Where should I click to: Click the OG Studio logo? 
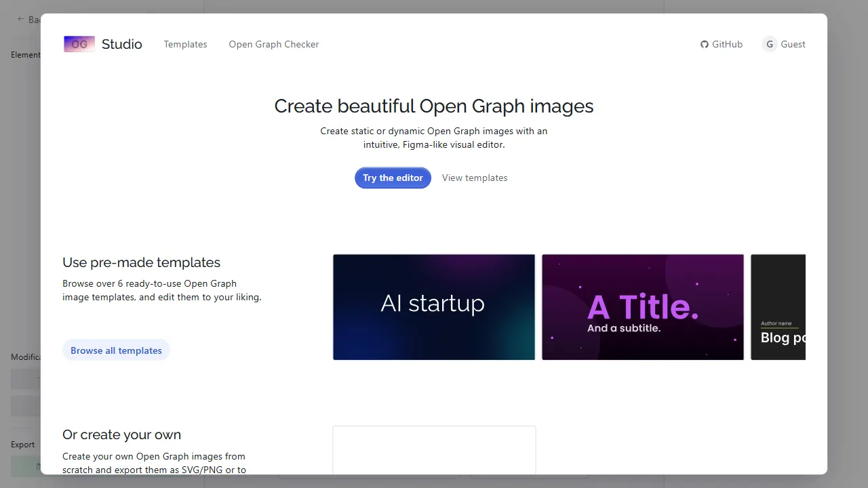[x=102, y=44]
